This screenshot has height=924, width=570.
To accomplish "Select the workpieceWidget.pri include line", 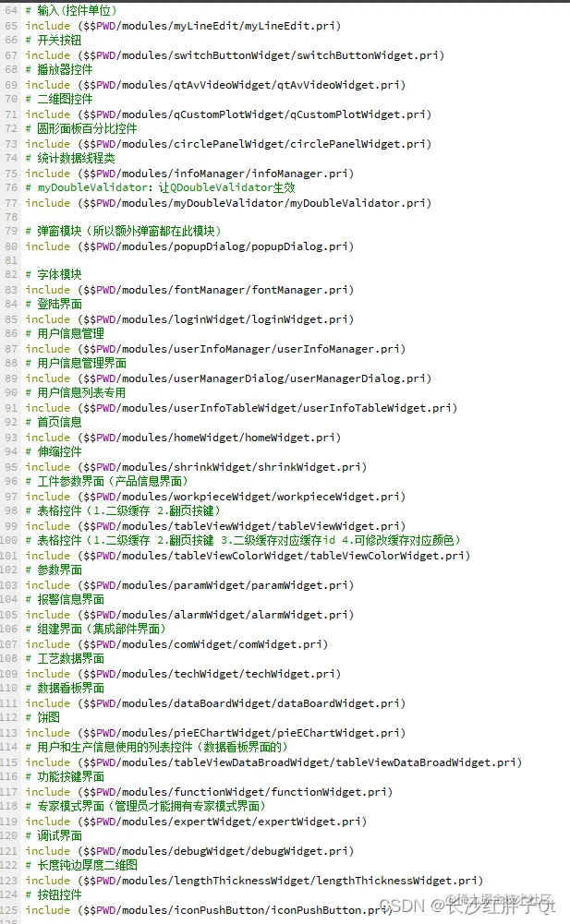I will click(215, 497).
